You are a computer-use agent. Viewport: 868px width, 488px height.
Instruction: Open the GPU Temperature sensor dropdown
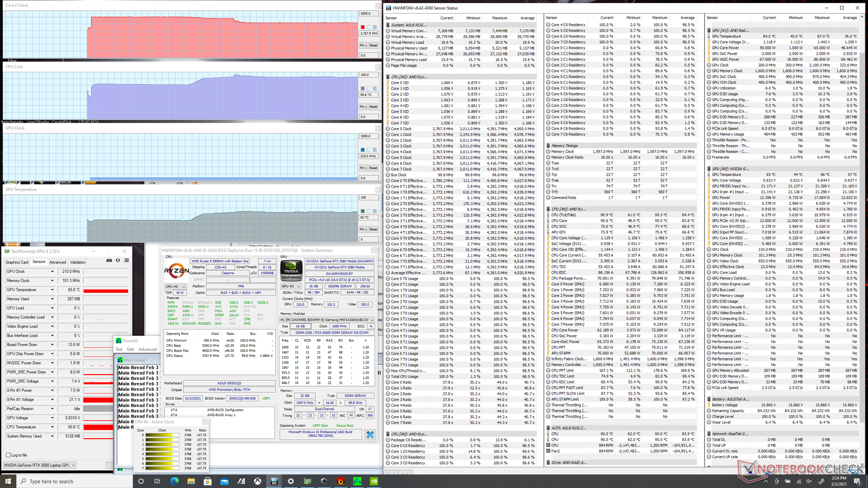[x=52, y=290]
